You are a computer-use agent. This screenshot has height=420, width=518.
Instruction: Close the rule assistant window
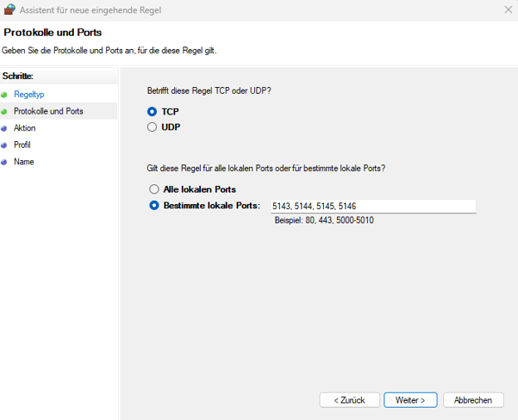point(507,10)
